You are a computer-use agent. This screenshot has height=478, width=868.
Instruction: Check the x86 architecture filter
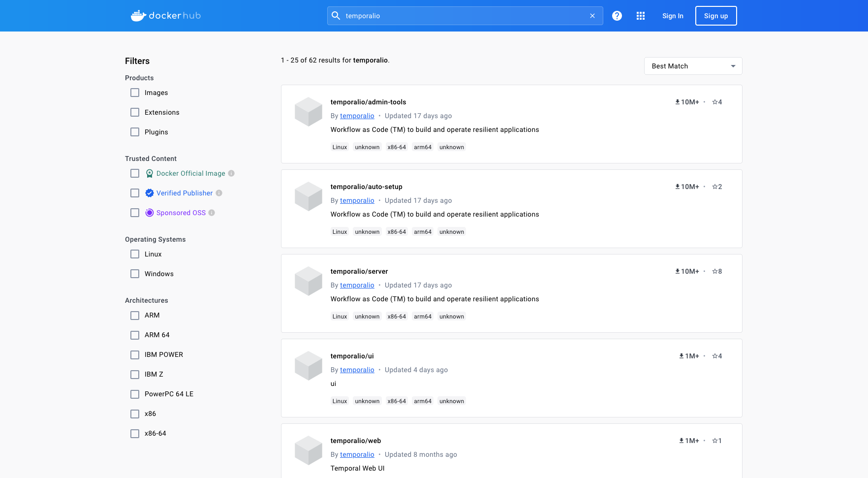point(135,414)
